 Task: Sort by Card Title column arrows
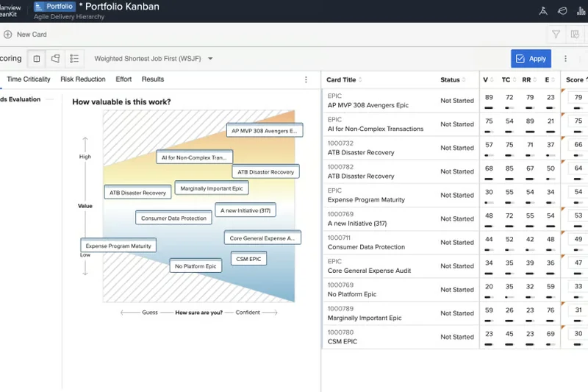[360, 79]
